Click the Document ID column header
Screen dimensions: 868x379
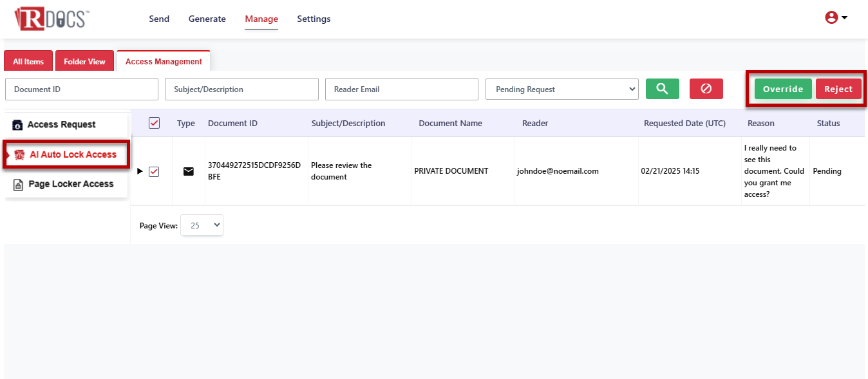[232, 123]
